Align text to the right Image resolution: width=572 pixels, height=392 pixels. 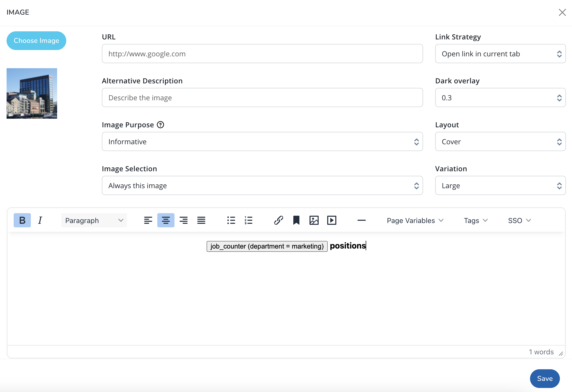click(x=183, y=220)
